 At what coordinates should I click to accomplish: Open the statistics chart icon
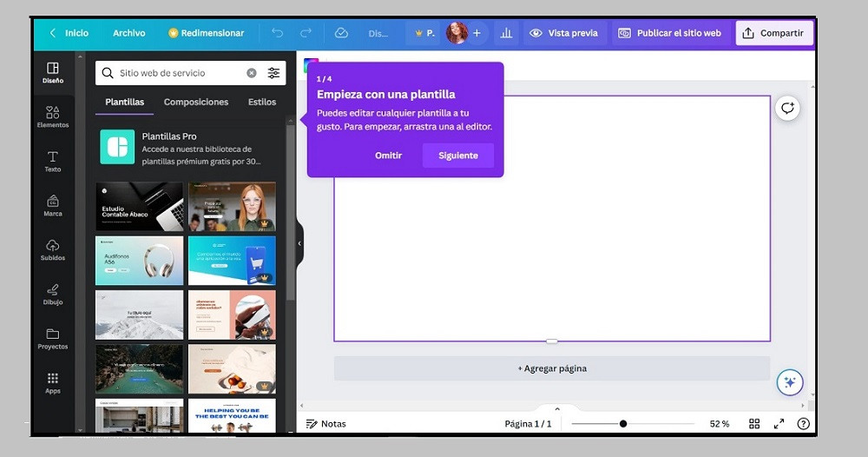506,33
